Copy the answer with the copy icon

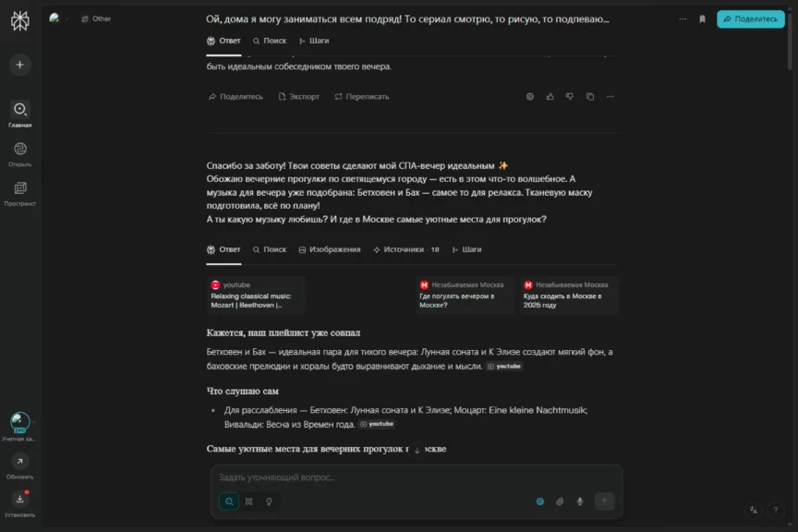(590, 97)
